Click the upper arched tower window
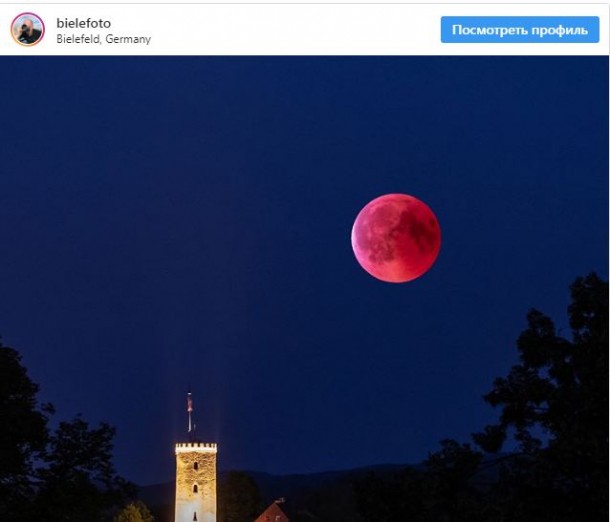610x522 pixels. coord(196,466)
